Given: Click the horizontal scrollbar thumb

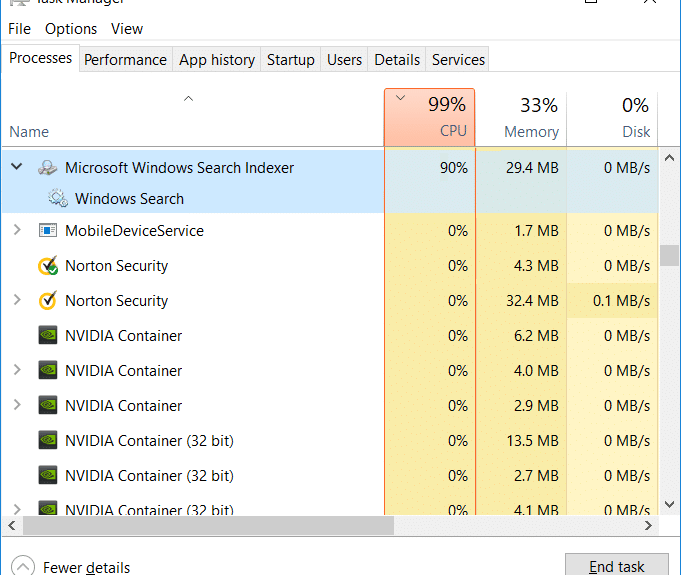Looking at the screenshot, I should pos(208,525).
